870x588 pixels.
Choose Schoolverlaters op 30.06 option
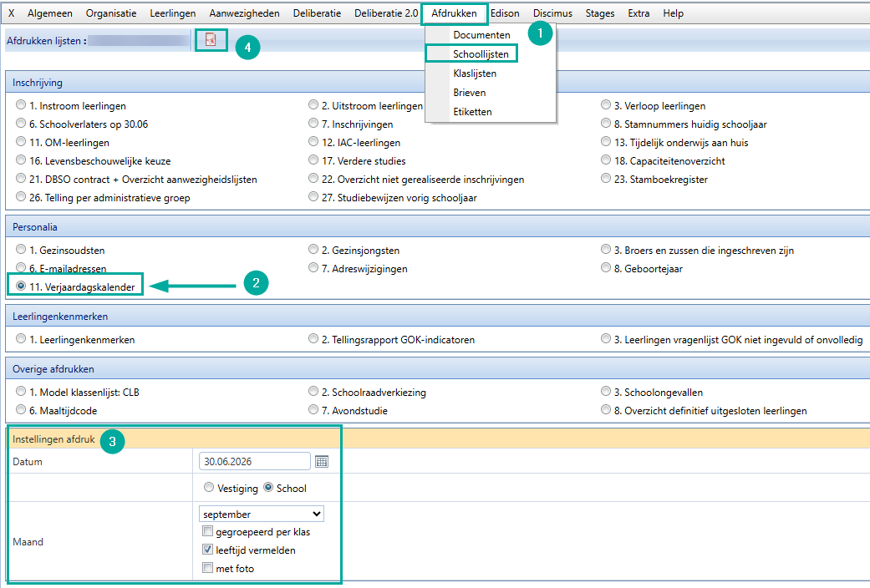(21, 123)
